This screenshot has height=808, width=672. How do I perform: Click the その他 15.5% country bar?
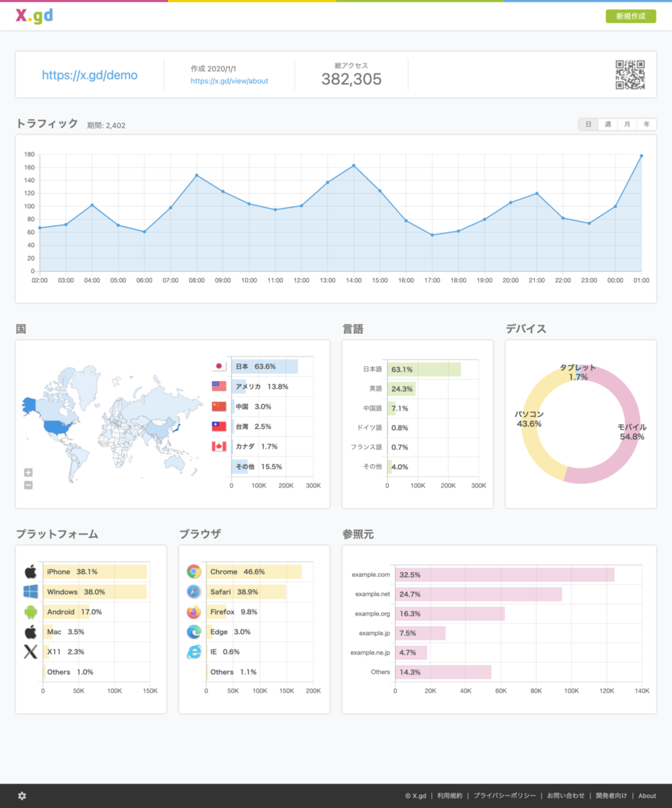coord(240,467)
